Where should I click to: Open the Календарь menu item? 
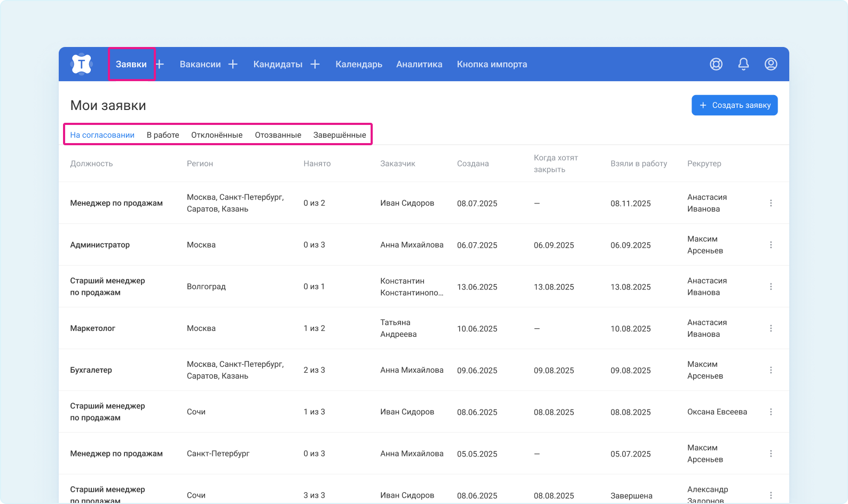[359, 64]
